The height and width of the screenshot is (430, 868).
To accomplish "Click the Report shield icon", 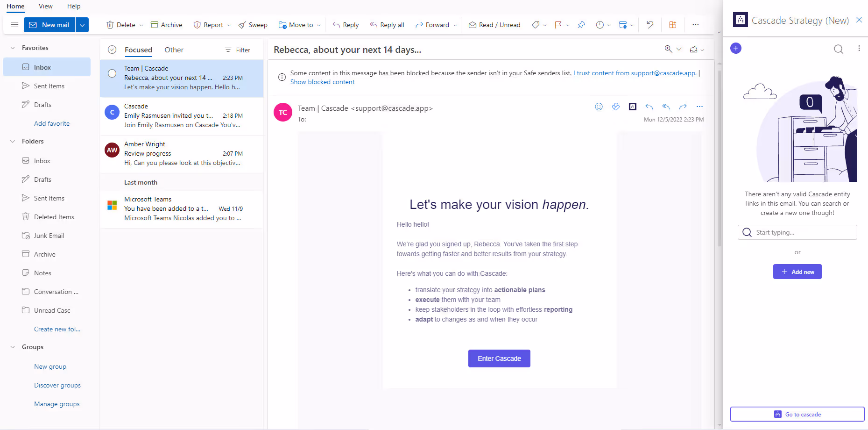I will click(197, 25).
